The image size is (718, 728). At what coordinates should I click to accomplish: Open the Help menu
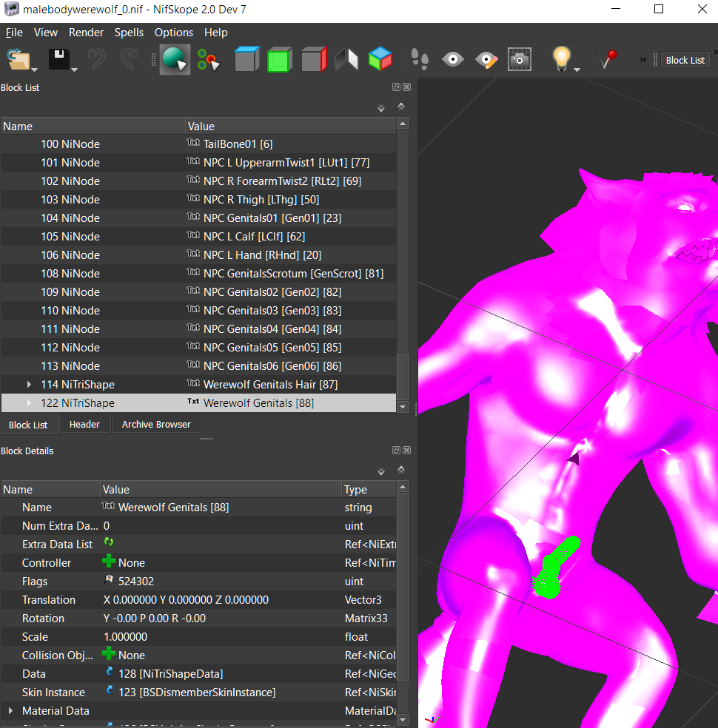(x=216, y=33)
